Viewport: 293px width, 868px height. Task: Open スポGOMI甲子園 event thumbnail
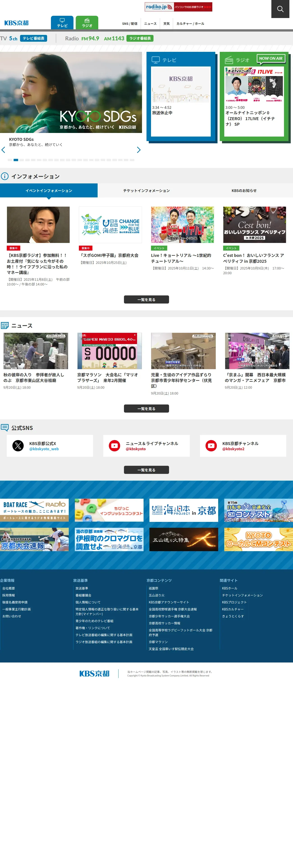[x=110, y=225]
